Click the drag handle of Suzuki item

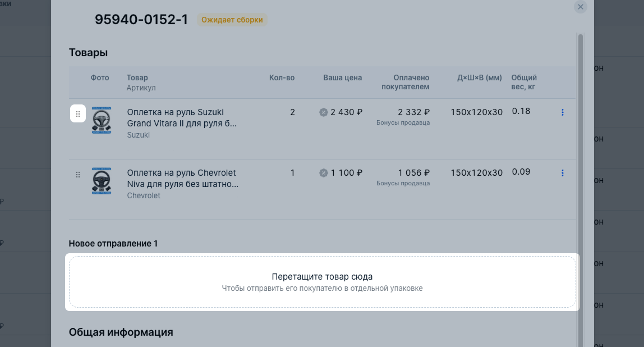point(77,113)
